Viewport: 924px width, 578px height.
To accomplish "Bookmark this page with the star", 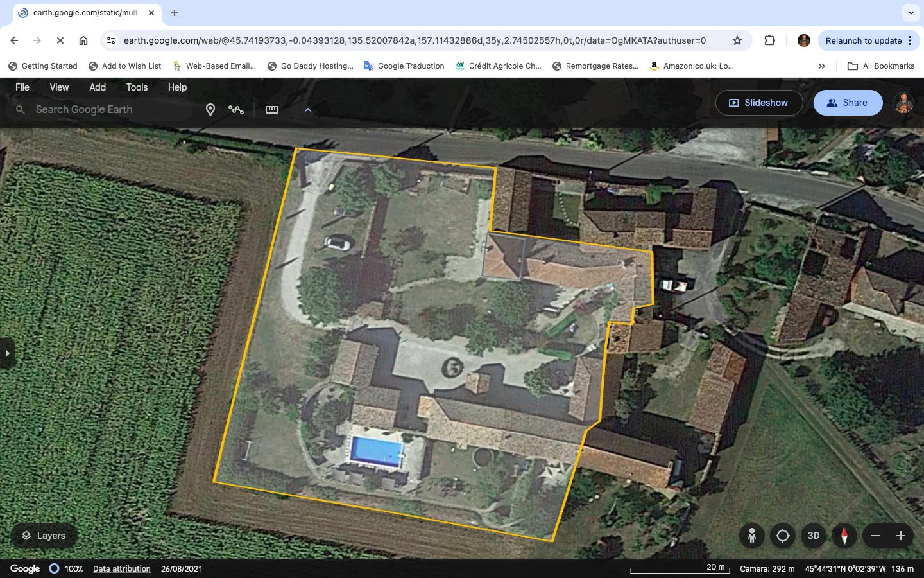I will click(x=737, y=40).
